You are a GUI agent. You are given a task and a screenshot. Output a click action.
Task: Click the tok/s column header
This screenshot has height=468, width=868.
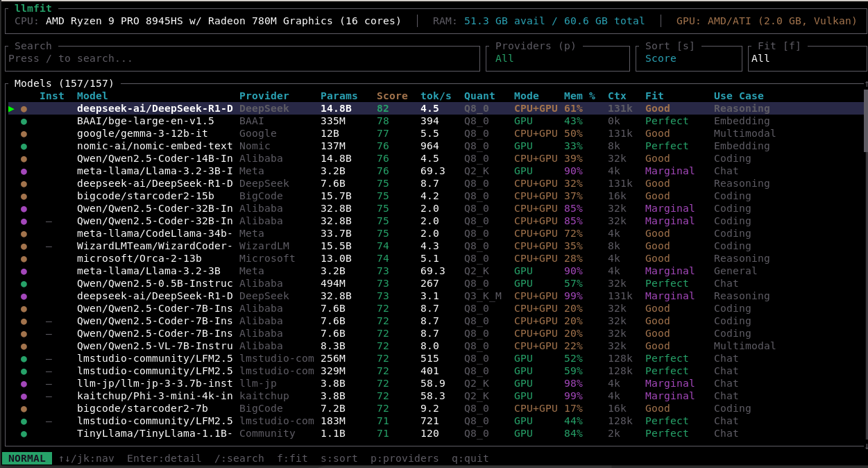tap(436, 96)
